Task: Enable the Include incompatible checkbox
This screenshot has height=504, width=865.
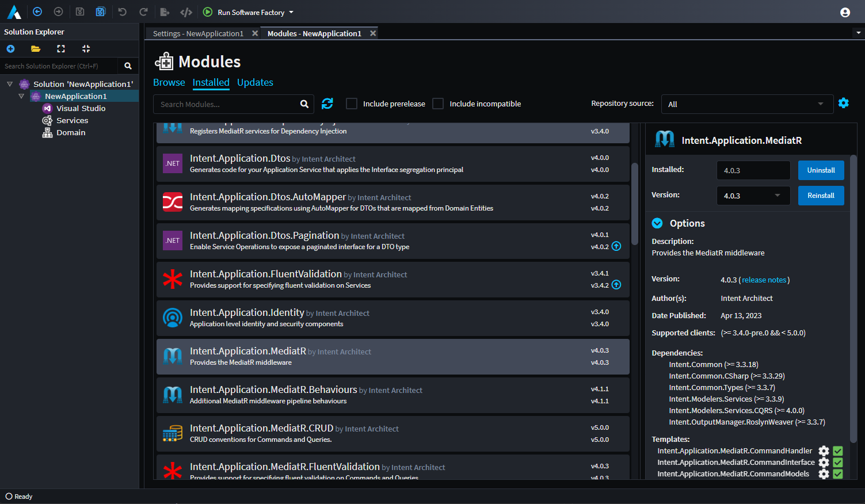Action: point(438,104)
